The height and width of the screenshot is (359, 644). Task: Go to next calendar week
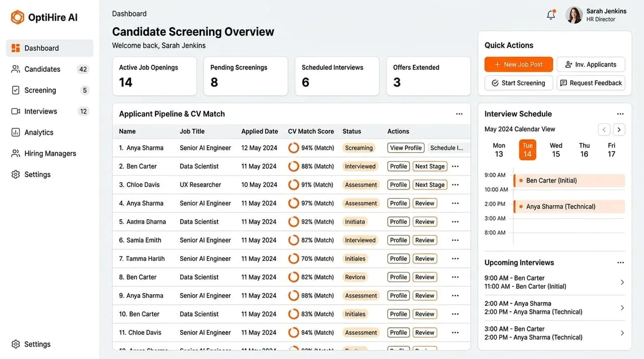619,130
